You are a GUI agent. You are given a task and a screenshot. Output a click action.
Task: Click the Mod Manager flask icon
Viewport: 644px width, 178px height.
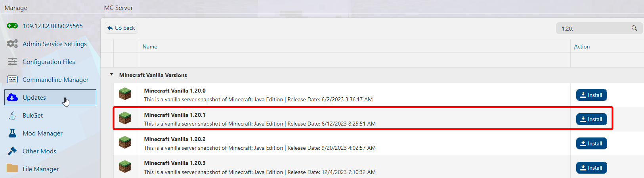(x=12, y=133)
